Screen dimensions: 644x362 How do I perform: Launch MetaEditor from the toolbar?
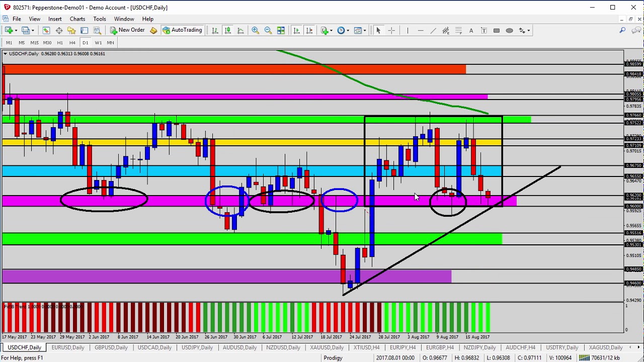point(153,30)
